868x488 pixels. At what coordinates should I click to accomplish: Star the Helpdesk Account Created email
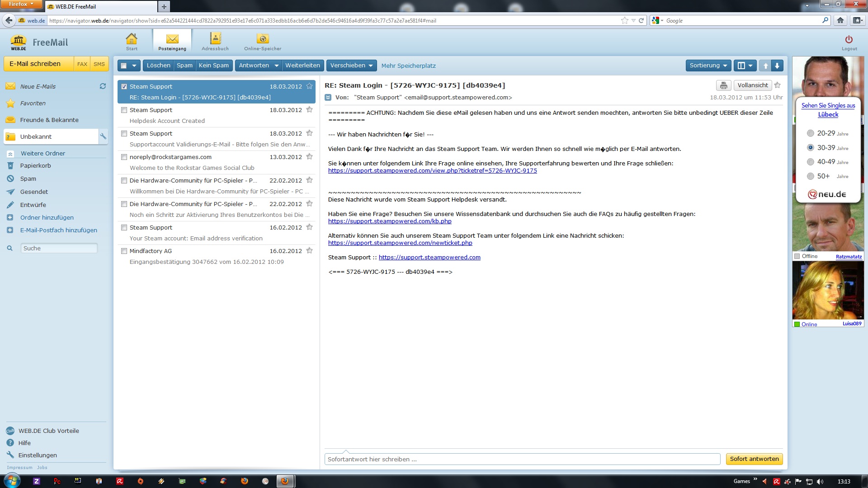[x=309, y=109]
